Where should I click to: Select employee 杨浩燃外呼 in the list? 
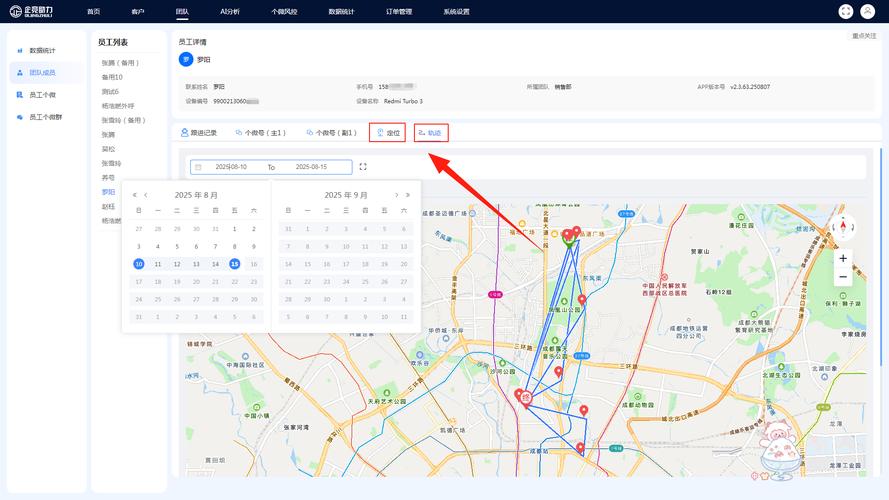pos(118,106)
